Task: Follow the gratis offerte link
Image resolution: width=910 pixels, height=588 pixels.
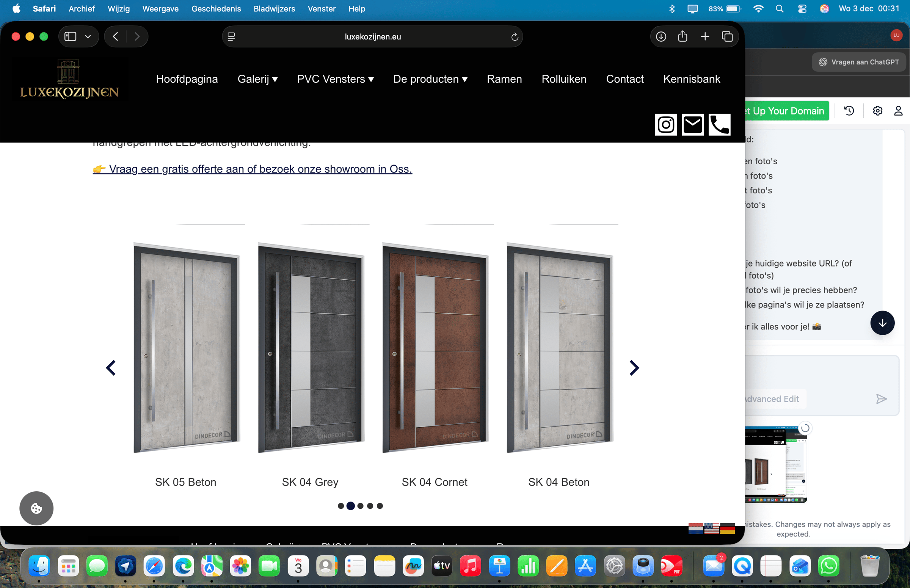Action: click(252, 169)
